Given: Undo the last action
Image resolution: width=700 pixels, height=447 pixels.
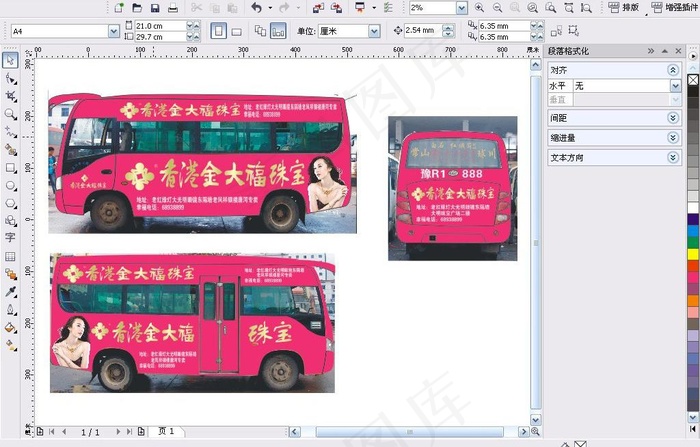Looking at the screenshot, I should (x=256, y=7).
